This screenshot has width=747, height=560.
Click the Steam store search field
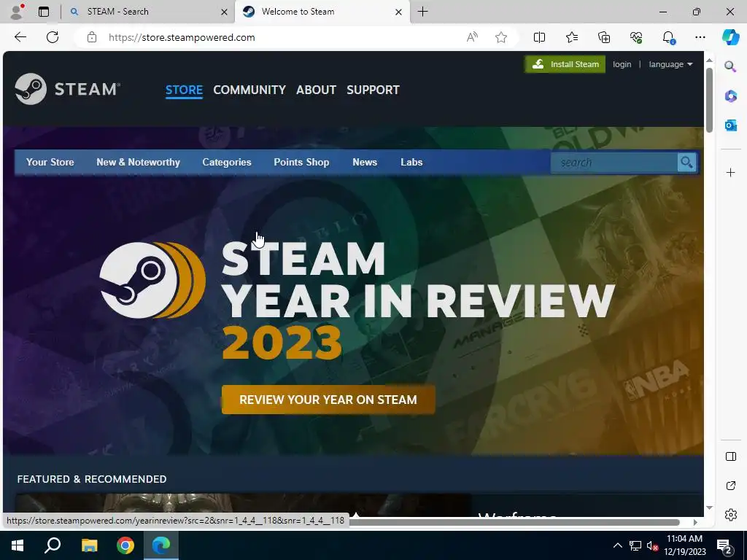pos(614,163)
